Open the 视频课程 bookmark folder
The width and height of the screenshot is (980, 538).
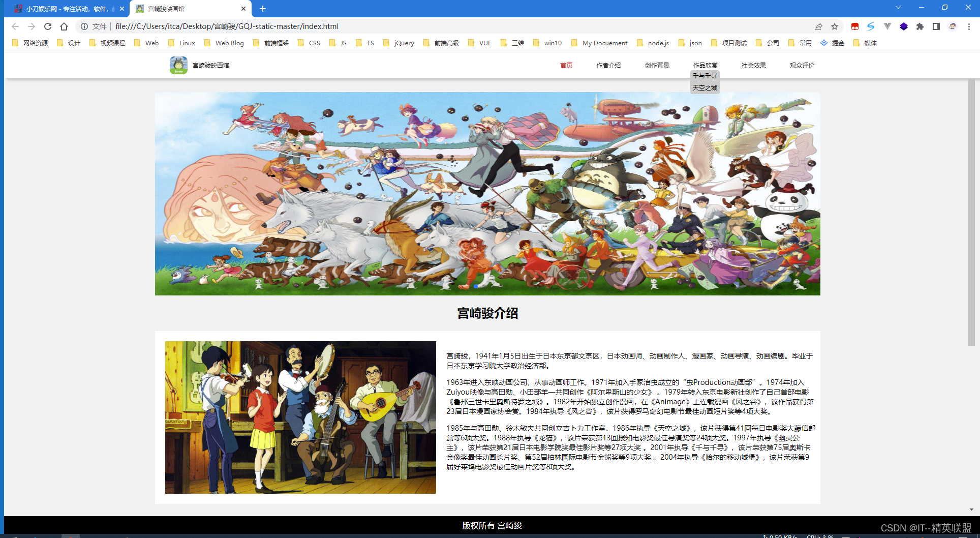click(107, 43)
